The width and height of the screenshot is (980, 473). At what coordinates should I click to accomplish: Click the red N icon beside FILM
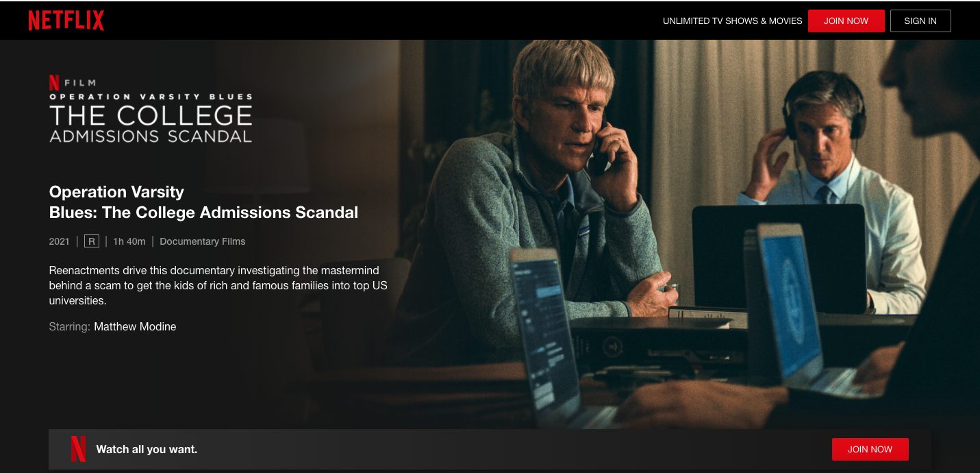54,82
